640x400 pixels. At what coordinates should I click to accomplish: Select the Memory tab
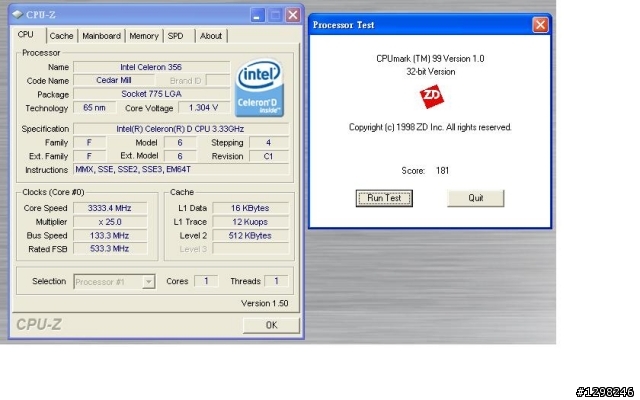coord(144,36)
